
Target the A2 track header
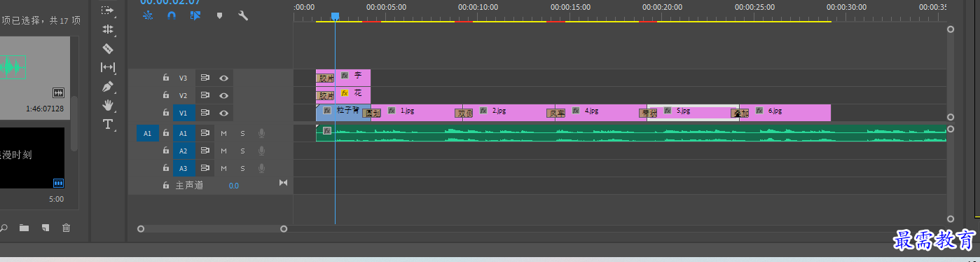point(183,151)
